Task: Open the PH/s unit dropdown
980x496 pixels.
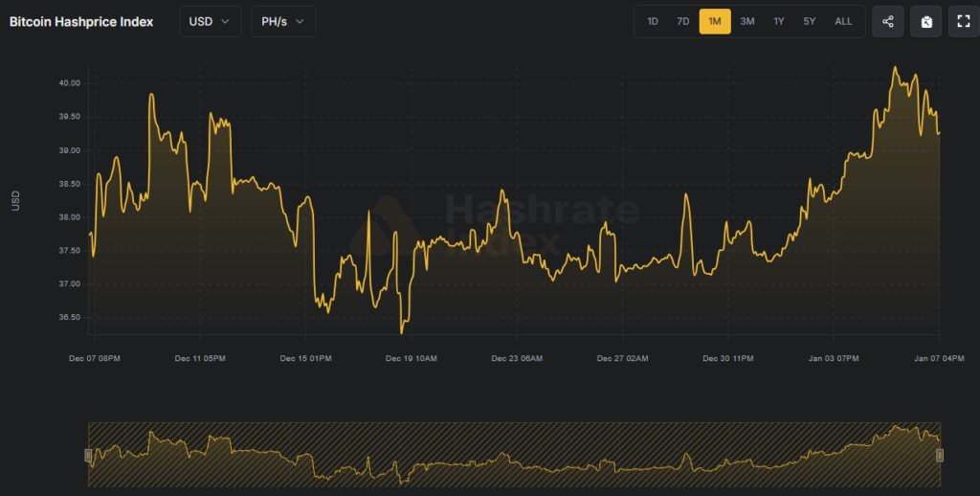Action: click(283, 21)
